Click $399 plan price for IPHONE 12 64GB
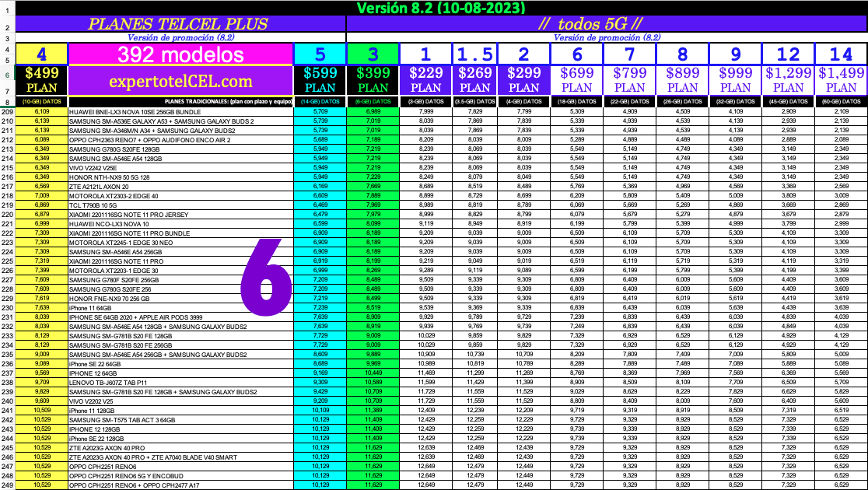Image resolution: width=868 pixels, height=490 pixels. click(x=373, y=373)
